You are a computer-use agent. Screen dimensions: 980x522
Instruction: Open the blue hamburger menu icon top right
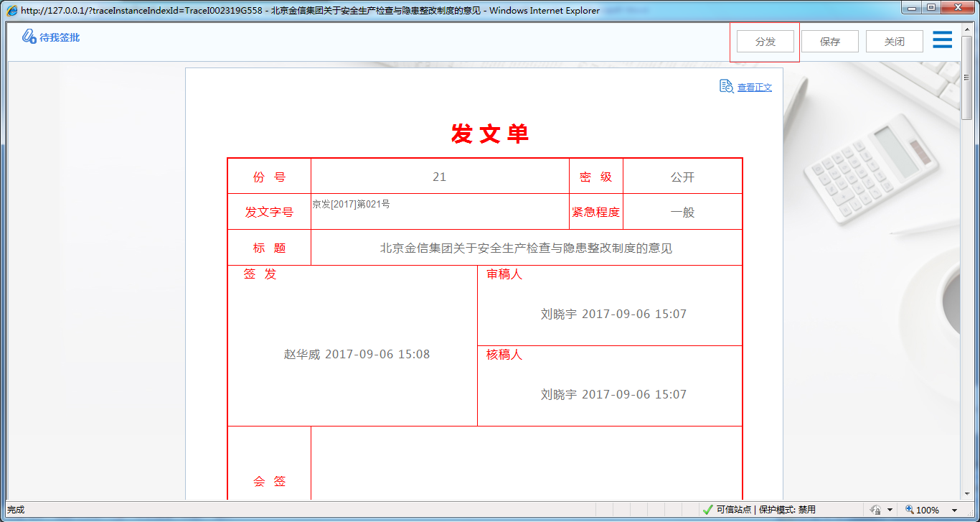coord(942,39)
